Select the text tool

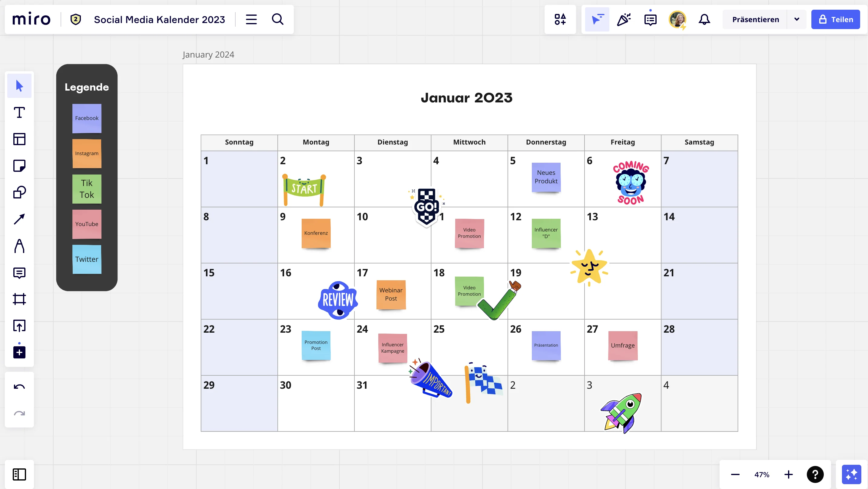(x=20, y=113)
